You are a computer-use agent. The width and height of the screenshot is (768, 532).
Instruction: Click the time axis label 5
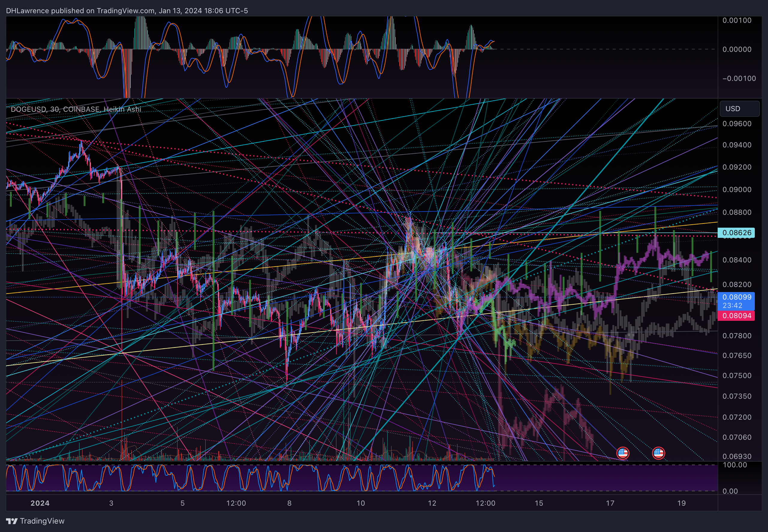[183, 503]
